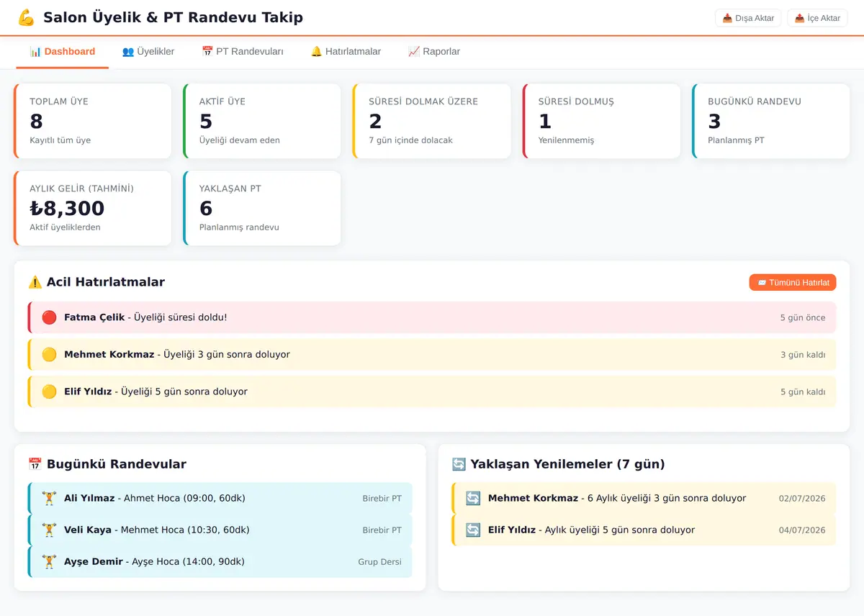This screenshot has height=616, width=864.
Task: Click the renewal arrows icon beside Elif Yıldız
Action: click(473, 530)
